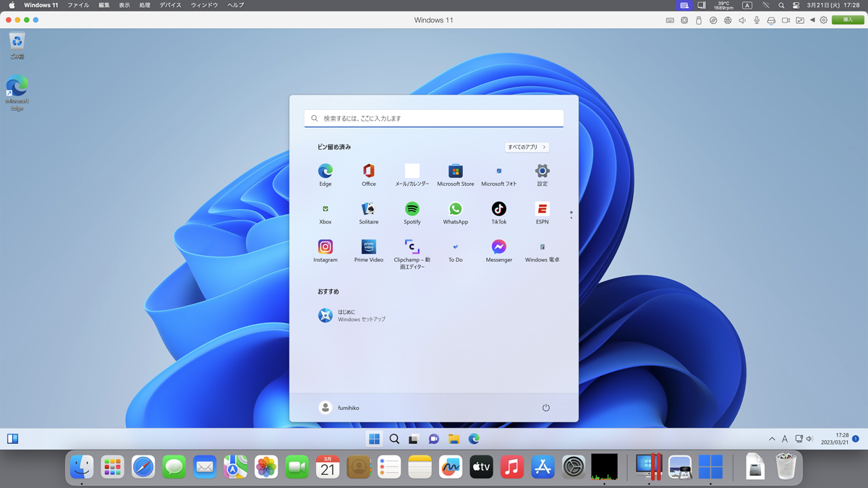Click the fumihiko user account button
Image resolution: width=868 pixels, height=488 pixels.
(339, 408)
